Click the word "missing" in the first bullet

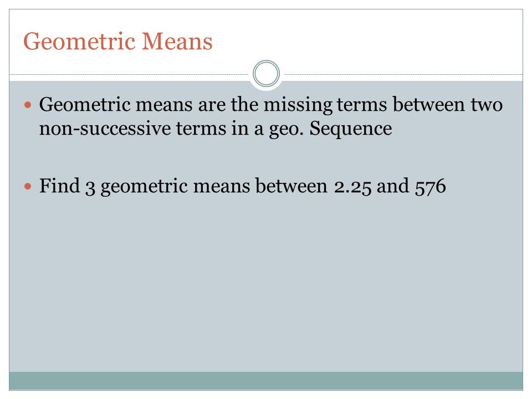tap(298, 105)
